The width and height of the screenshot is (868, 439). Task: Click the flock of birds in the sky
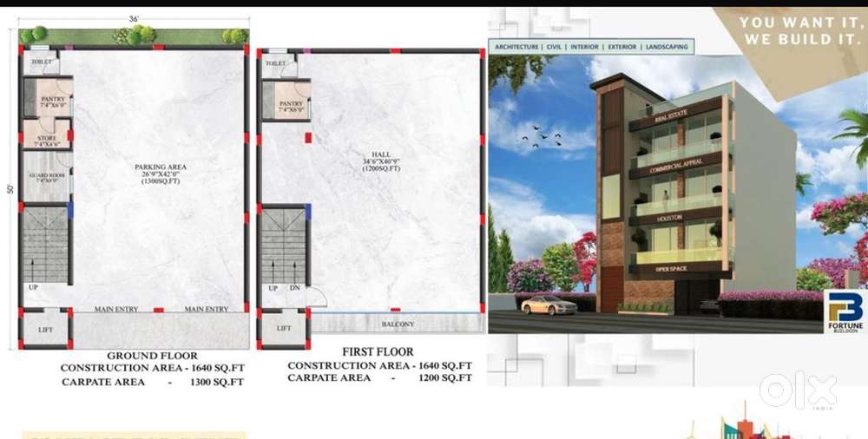[540, 137]
